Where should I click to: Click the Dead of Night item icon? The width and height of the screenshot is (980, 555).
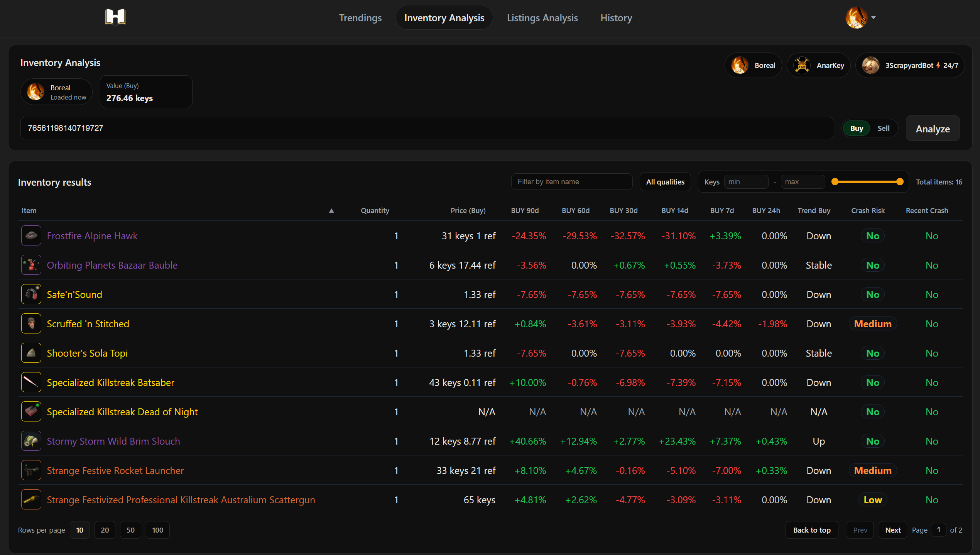point(31,411)
